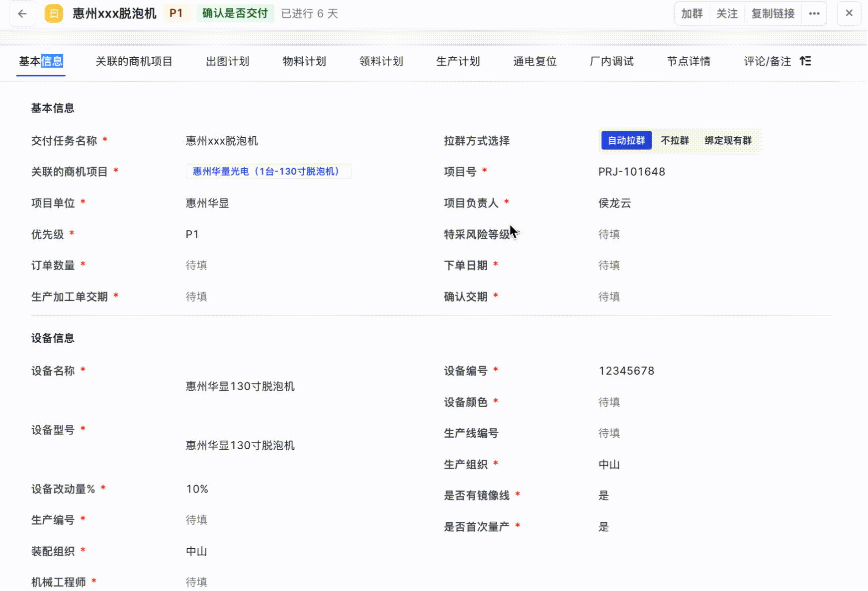
Task: Switch to the 出图计划 tab
Action: (227, 61)
